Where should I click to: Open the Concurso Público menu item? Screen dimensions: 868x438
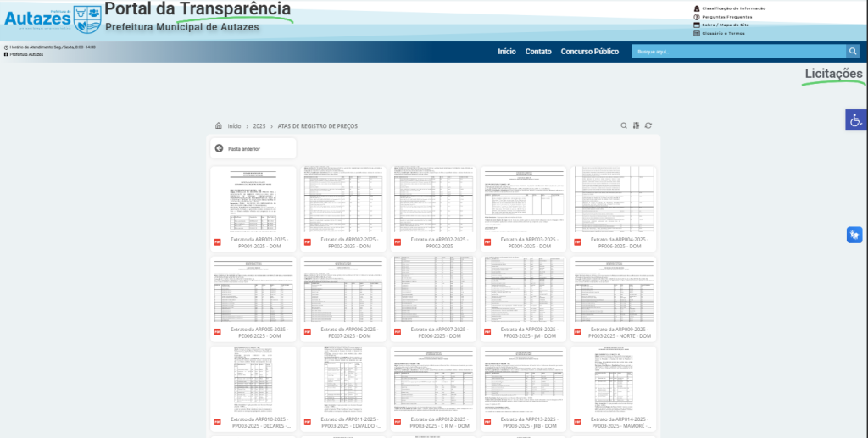[x=590, y=52]
